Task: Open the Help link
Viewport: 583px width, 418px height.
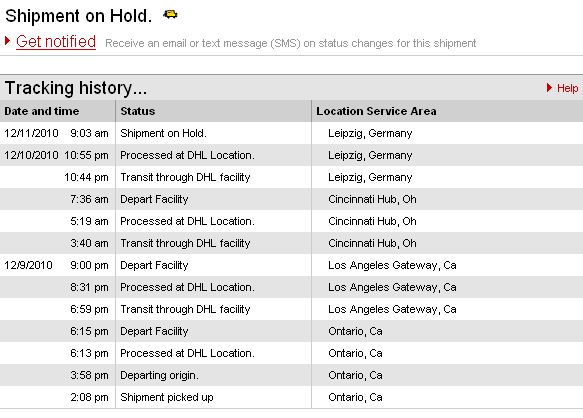Action: [567, 88]
